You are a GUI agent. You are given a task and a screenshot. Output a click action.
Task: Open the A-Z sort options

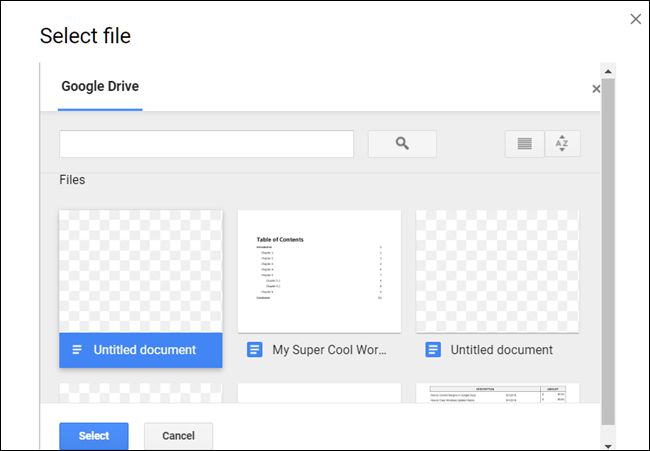(562, 144)
